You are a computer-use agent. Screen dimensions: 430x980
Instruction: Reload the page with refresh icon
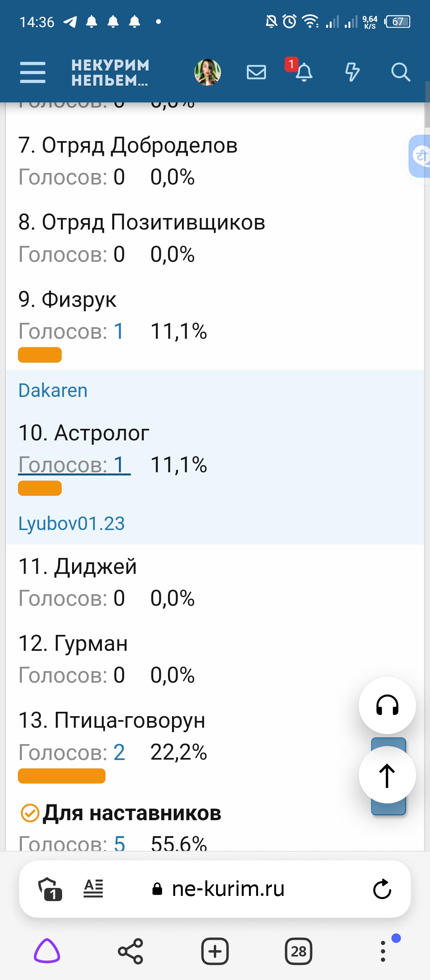[x=382, y=889]
